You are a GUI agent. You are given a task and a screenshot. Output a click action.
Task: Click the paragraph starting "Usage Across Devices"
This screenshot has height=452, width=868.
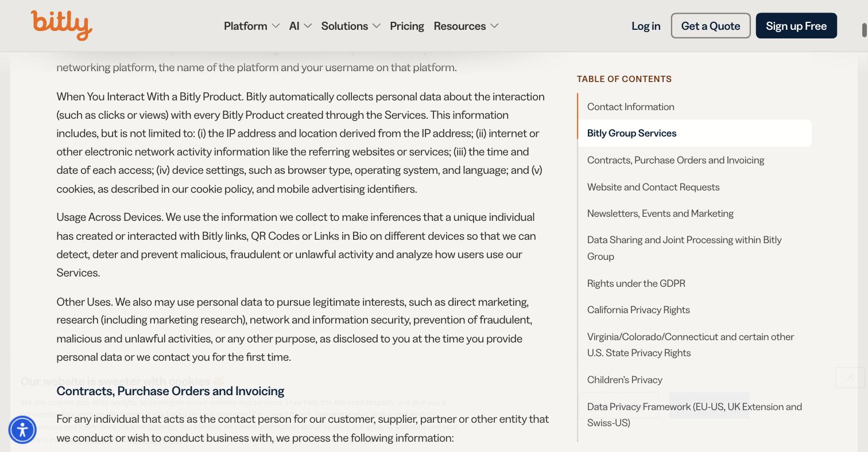(x=296, y=245)
